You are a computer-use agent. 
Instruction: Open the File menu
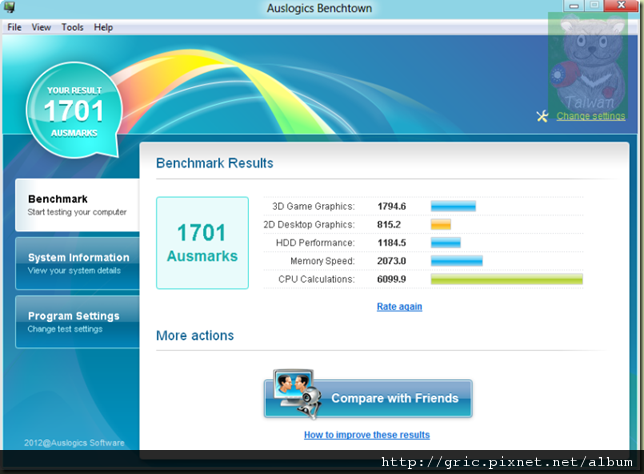14,28
